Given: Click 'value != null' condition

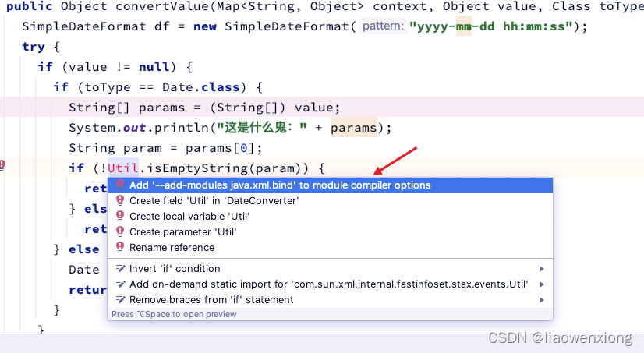Looking at the screenshot, I should (x=119, y=67).
